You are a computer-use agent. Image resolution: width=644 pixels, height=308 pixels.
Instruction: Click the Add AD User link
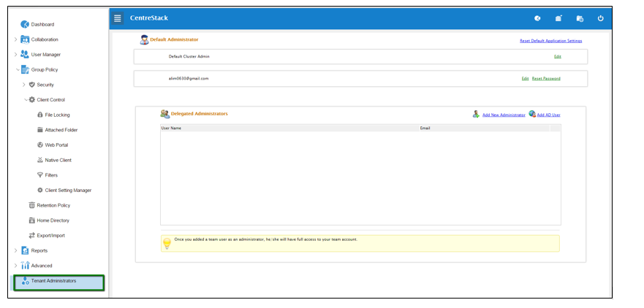tap(548, 115)
